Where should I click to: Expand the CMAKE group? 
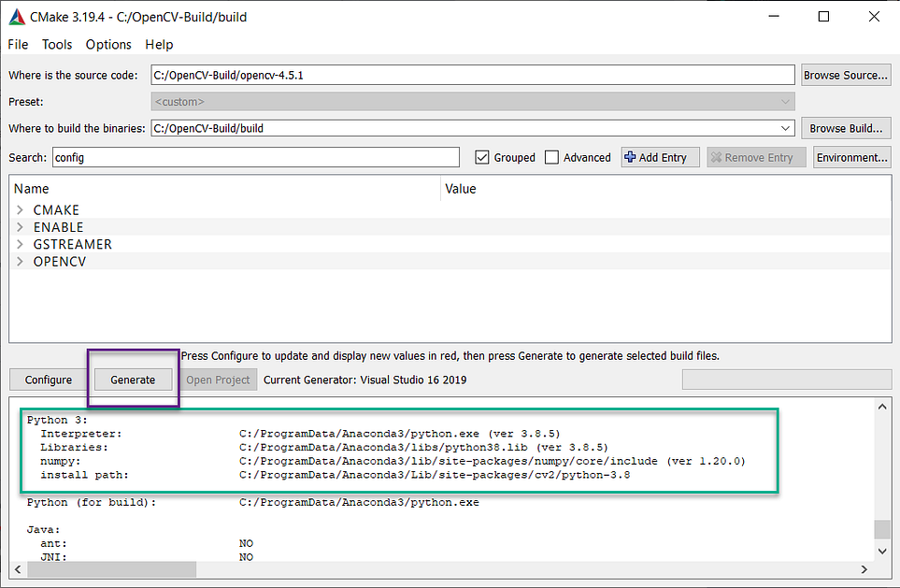[x=20, y=209]
